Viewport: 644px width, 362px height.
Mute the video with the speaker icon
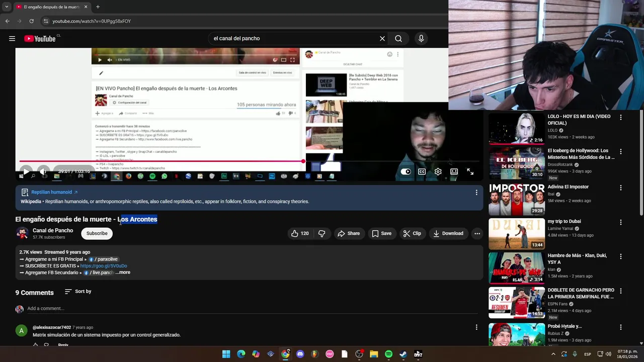coord(44,171)
